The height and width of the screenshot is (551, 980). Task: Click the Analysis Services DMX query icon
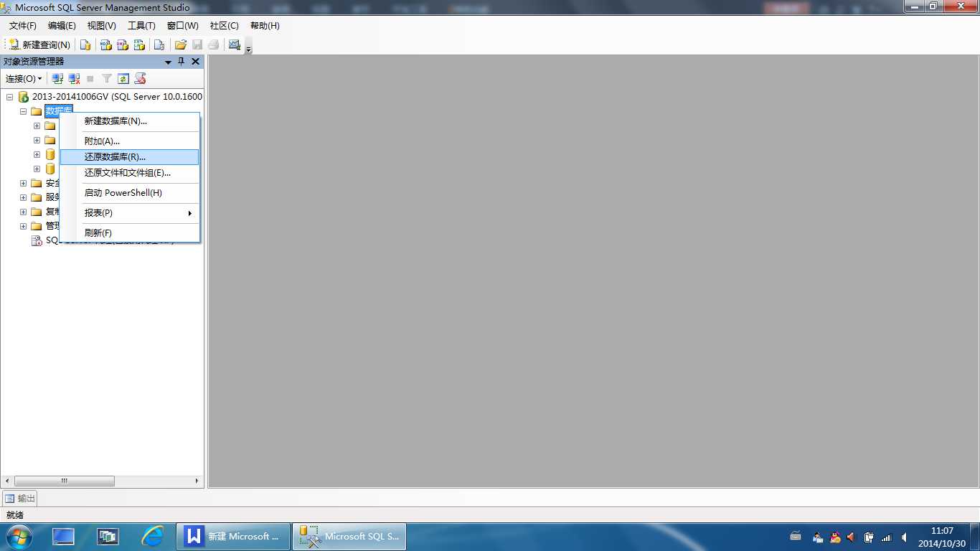[x=123, y=44]
